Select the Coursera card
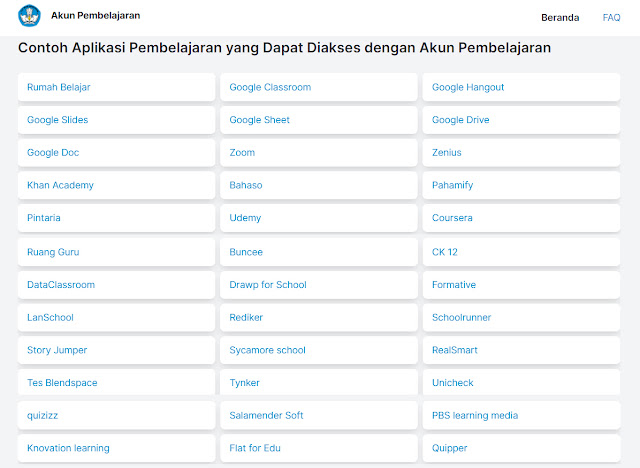The width and height of the screenshot is (640, 468). click(x=521, y=218)
